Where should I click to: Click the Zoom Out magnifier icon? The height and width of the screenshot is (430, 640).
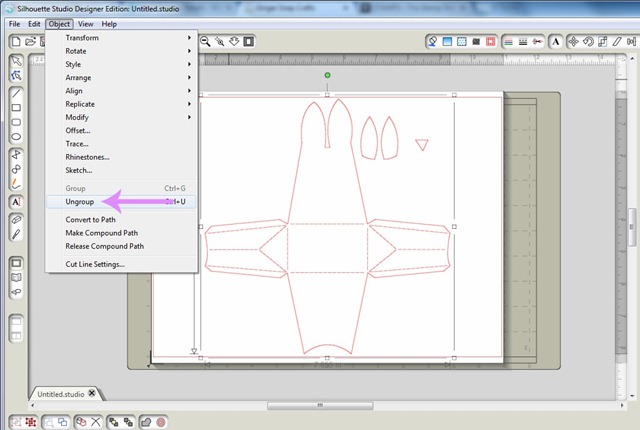(x=205, y=41)
